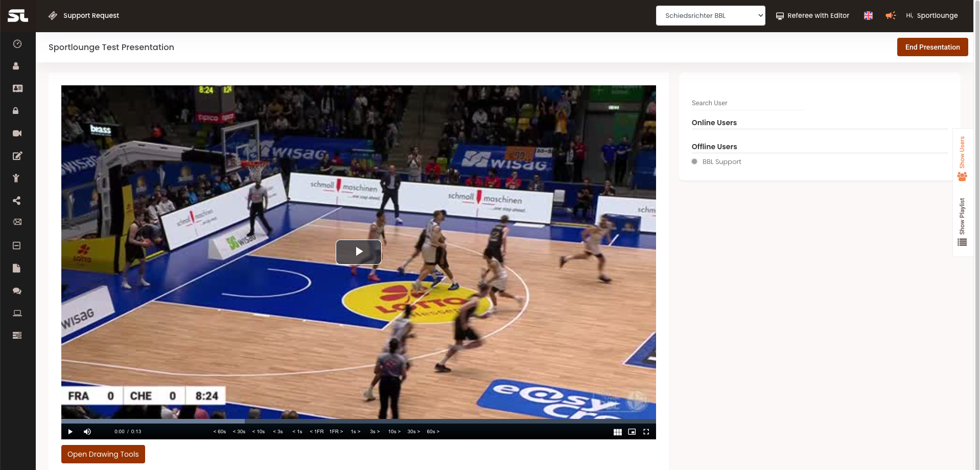980x470 pixels.
Task: Step back one frame with '< 1FR'
Action: click(x=317, y=432)
